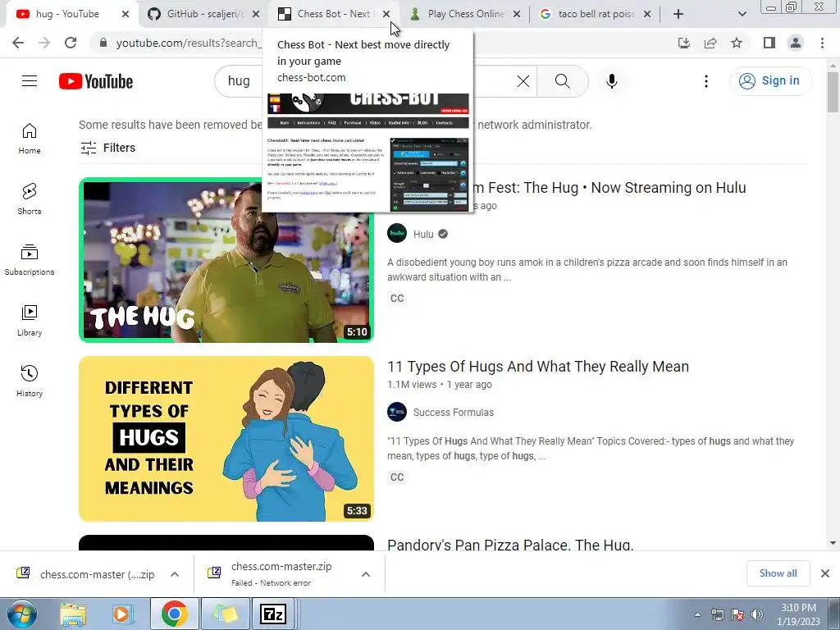The image size is (840, 630).
Task: Expand options for failed chess.com-master.zip download
Action: 366,573
